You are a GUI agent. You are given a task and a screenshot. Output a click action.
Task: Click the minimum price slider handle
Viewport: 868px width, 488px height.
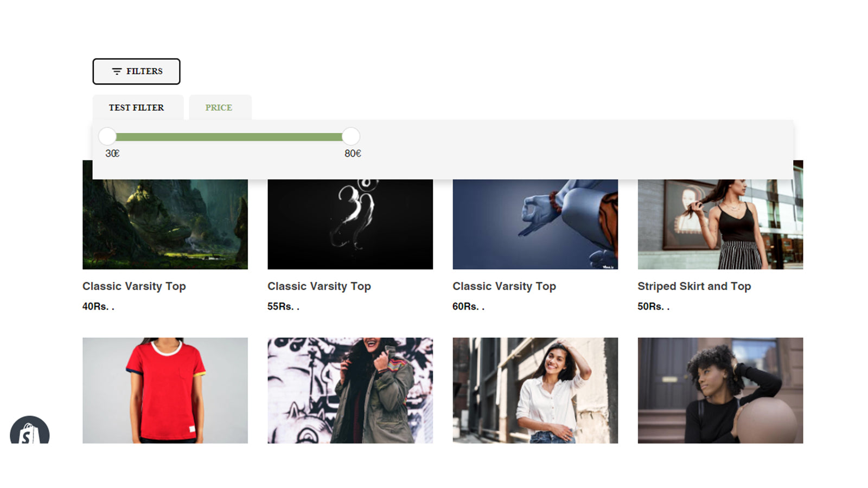[x=107, y=137]
